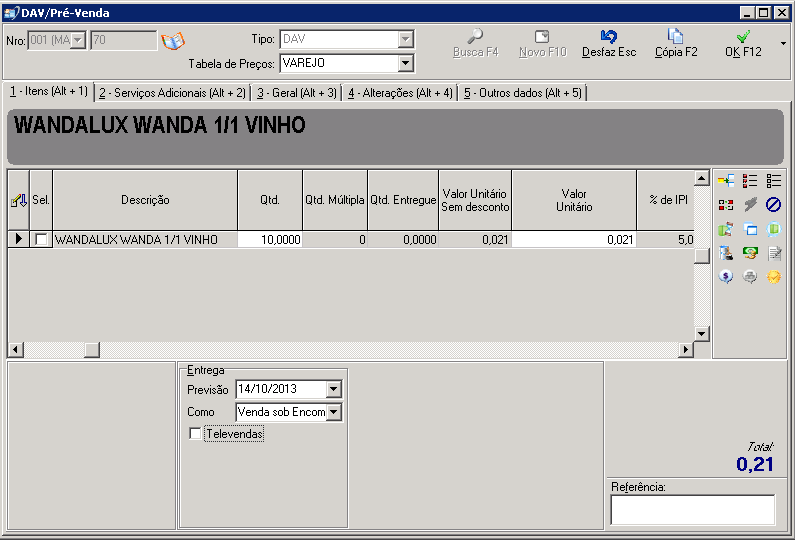The image size is (795, 541).
Task: Click the Qtd. cell showing 10,0000
Action: pos(270,240)
